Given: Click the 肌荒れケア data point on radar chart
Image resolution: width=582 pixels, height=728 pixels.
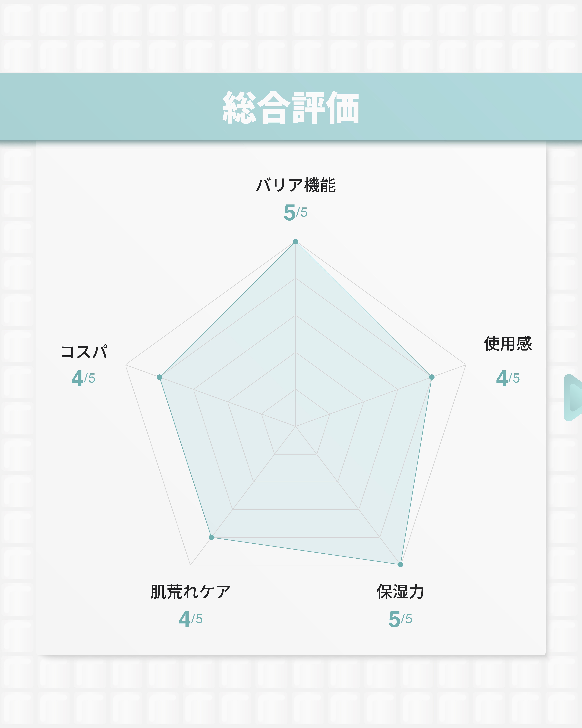Looking at the screenshot, I should coord(212,537).
